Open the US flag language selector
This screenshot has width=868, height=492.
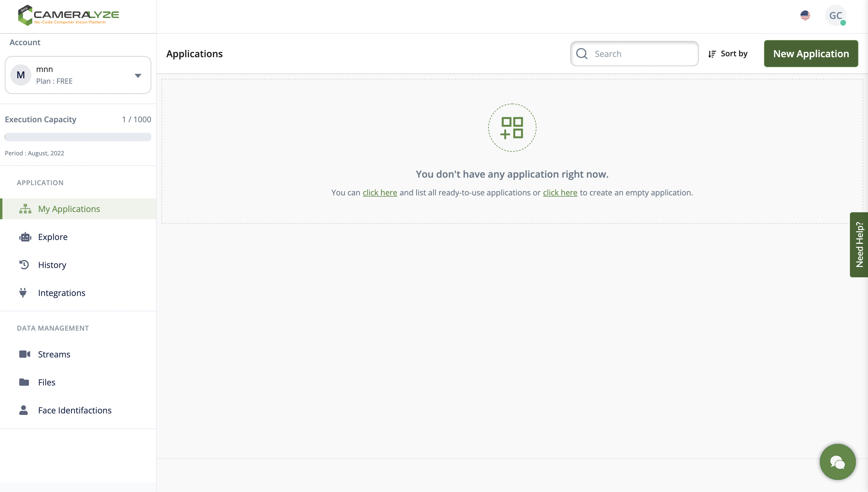[805, 16]
